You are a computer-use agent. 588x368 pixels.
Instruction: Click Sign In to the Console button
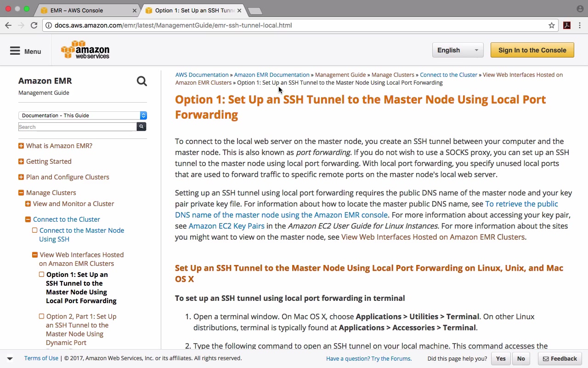pyautogui.click(x=532, y=50)
